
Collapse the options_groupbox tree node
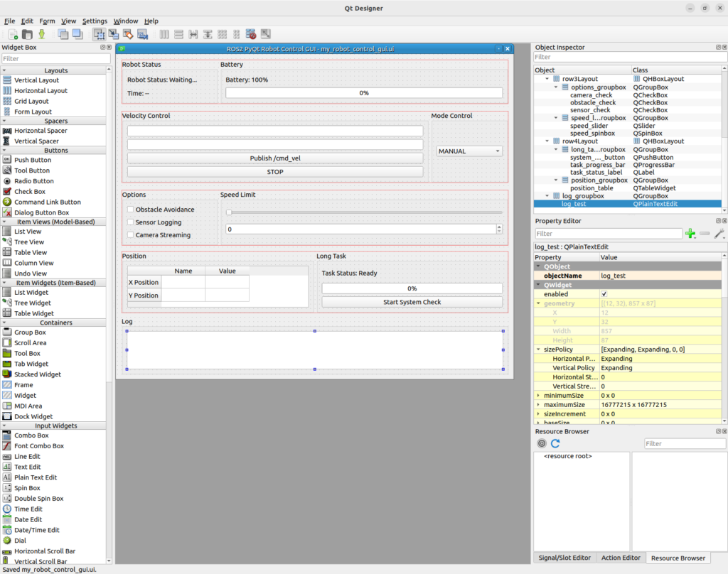pos(556,87)
